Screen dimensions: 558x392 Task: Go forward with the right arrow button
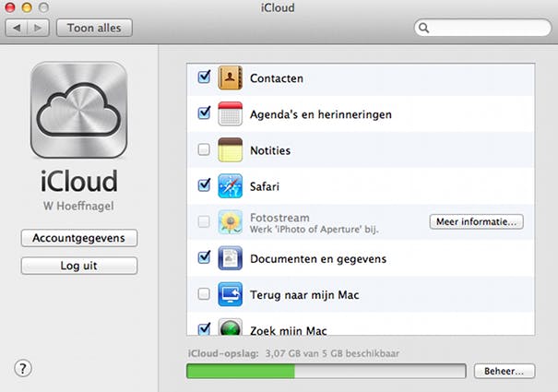[38, 28]
